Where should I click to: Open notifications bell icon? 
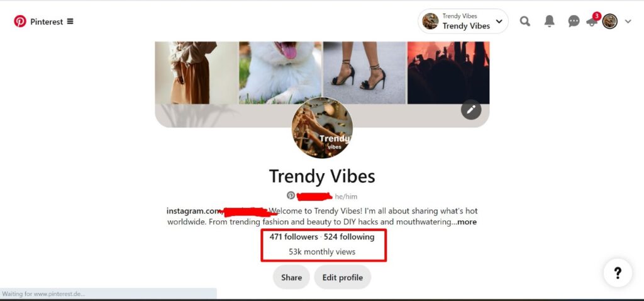[549, 21]
